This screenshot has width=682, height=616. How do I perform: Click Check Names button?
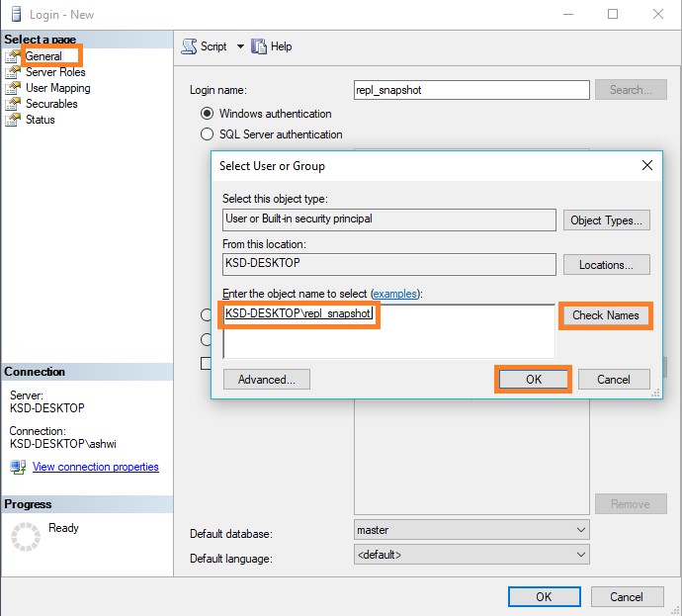(606, 315)
